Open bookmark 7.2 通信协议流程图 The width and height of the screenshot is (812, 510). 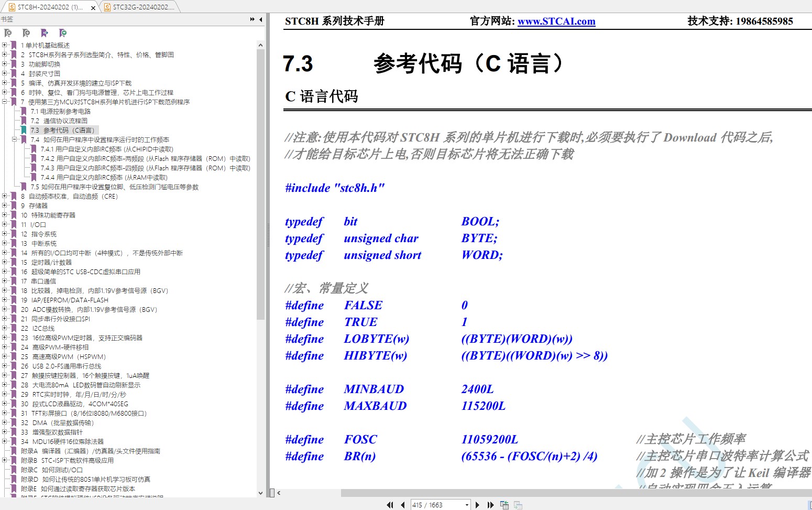click(x=59, y=121)
